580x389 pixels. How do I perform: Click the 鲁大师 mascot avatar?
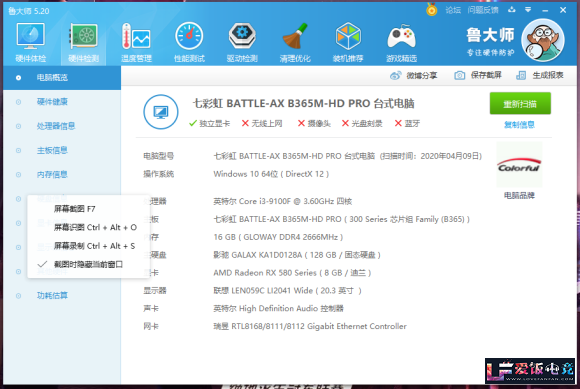543,40
